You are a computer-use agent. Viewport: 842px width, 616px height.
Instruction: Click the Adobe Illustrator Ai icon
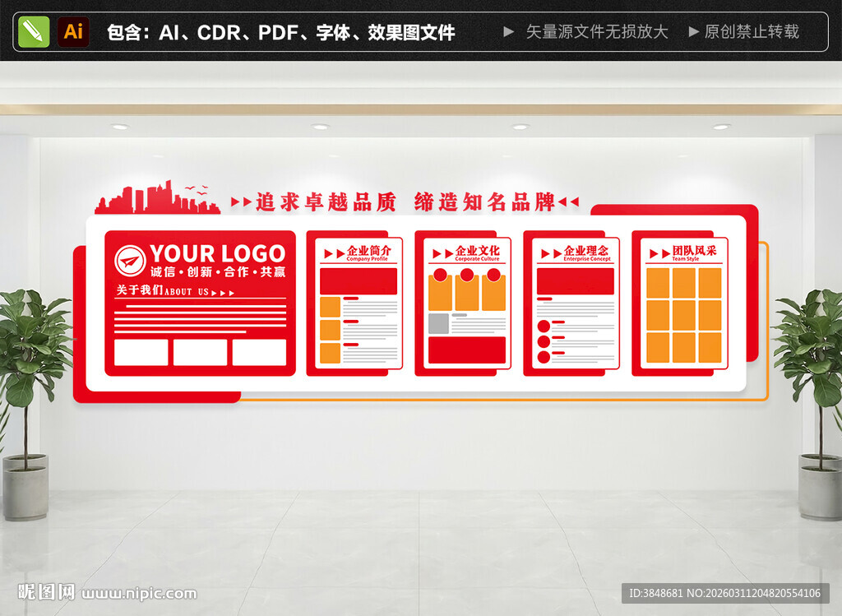click(73, 32)
